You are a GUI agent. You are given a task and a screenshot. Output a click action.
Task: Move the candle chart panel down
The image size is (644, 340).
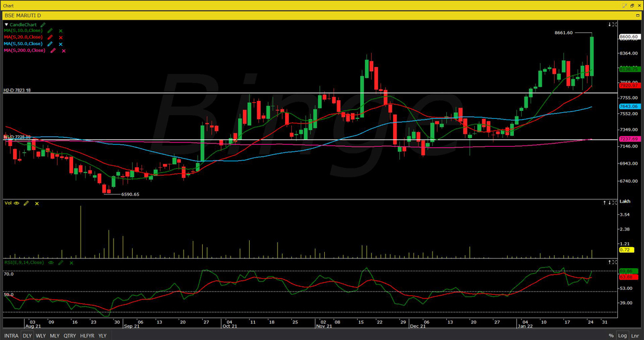coord(609,25)
